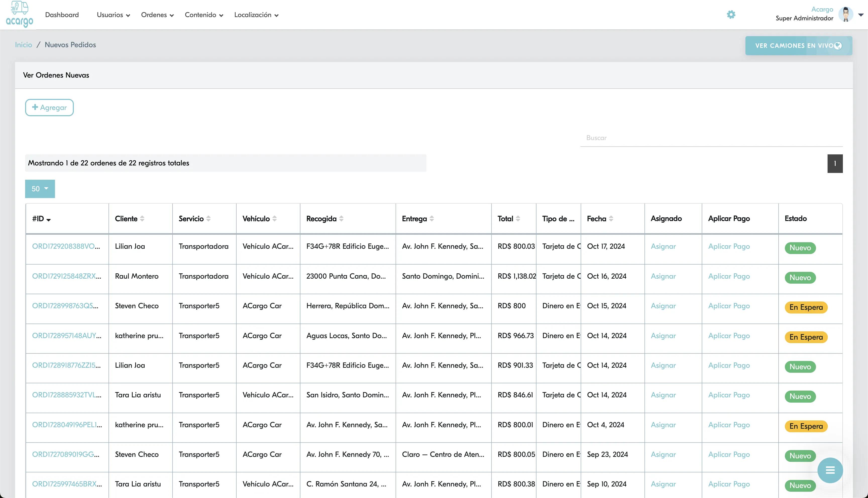Sort table by Fecha column arrows
Viewport: 868px width, 498px height.
coord(611,219)
